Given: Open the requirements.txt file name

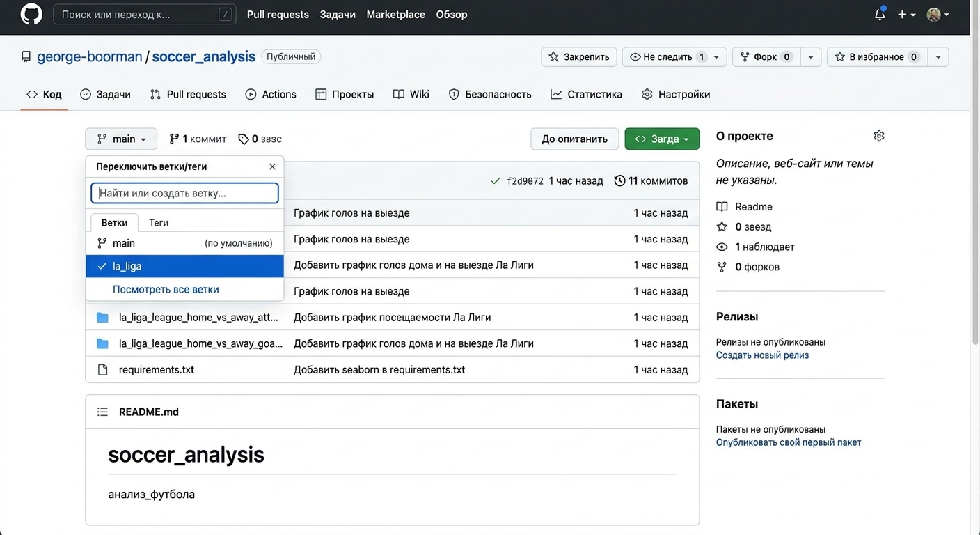Looking at the screenshot, I should tap(157, 370).
